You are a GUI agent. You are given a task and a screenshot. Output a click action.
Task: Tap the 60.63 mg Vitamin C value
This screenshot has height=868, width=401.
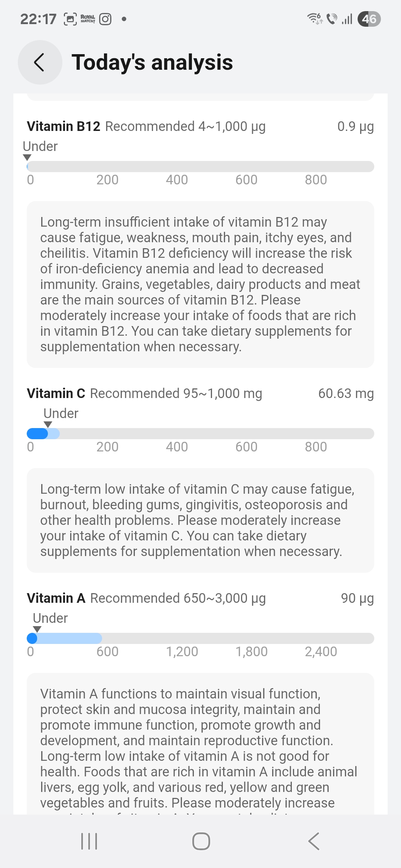(346, 394)
